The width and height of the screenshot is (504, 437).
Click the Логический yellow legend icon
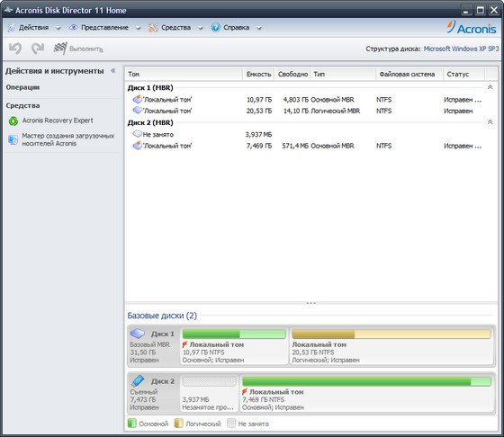pyautogui.click(x=178, y=424)
